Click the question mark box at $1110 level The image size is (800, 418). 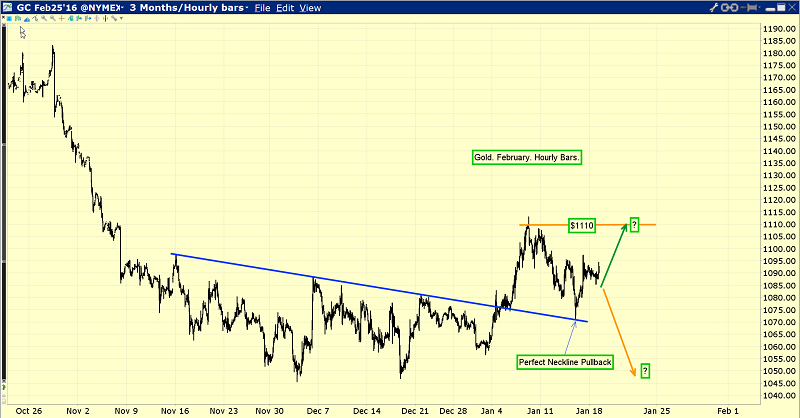(x=634, y=224)
